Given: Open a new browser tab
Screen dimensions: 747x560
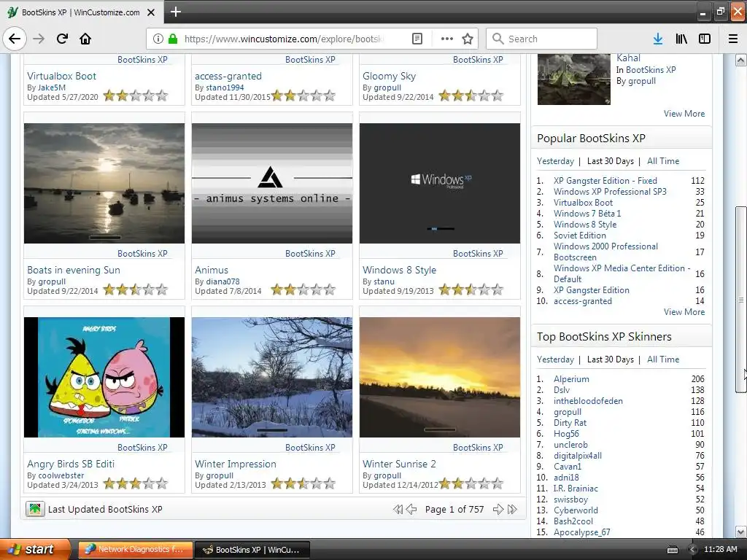Looking at the screenshot, I should [x=175, y=12].
